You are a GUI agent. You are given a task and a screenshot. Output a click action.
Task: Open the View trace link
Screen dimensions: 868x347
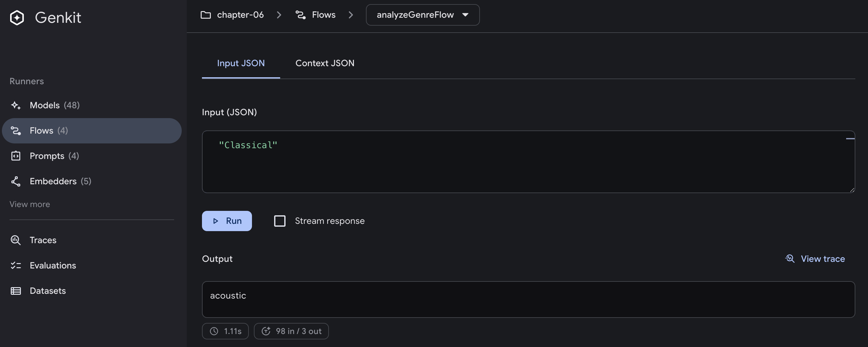pos(815,259)
